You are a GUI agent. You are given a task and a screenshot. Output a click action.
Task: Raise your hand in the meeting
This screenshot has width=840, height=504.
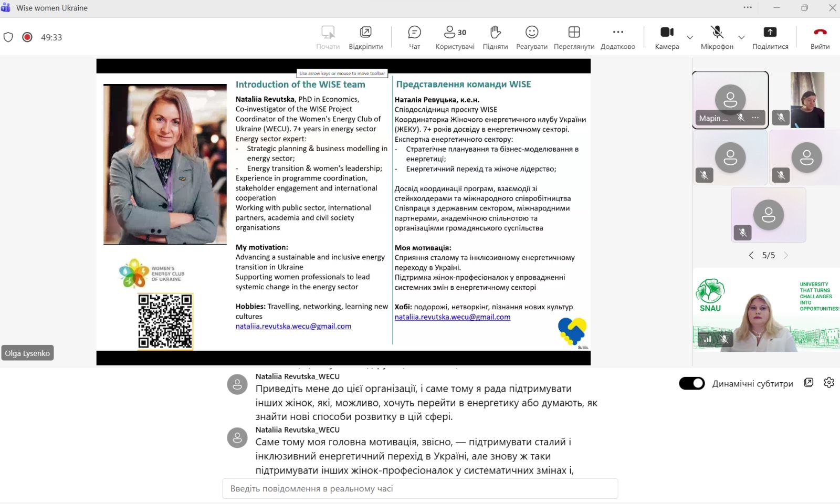coord(495,38)
